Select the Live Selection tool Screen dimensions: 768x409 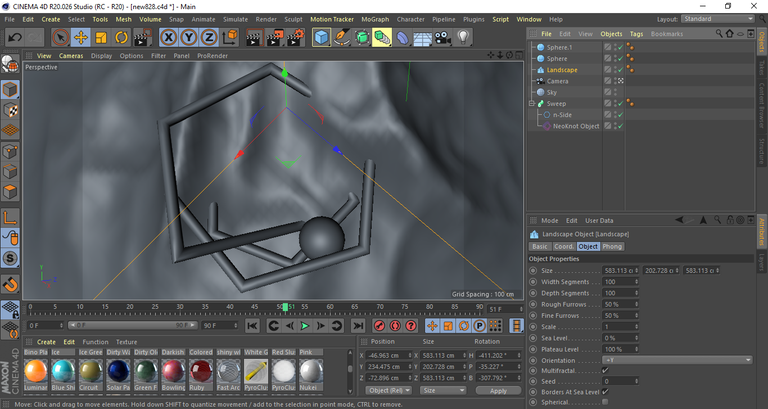(x=60, y=37)
